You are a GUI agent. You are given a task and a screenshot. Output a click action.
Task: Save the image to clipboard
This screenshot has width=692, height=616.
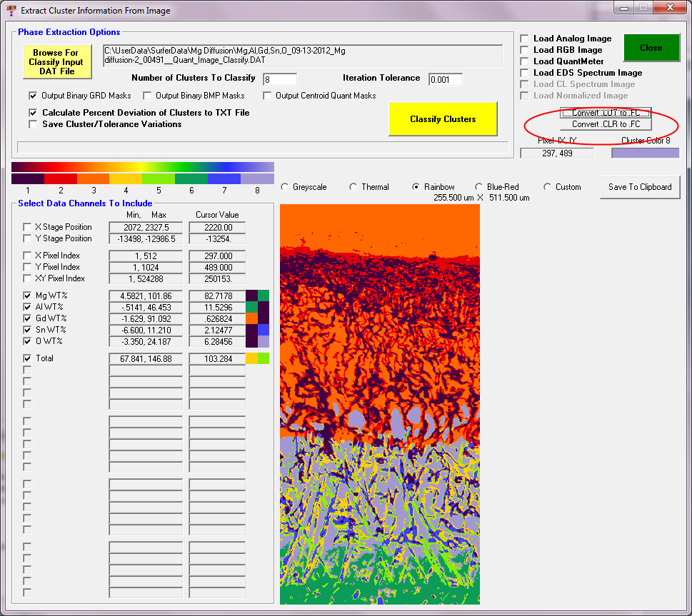pos(640,187)
